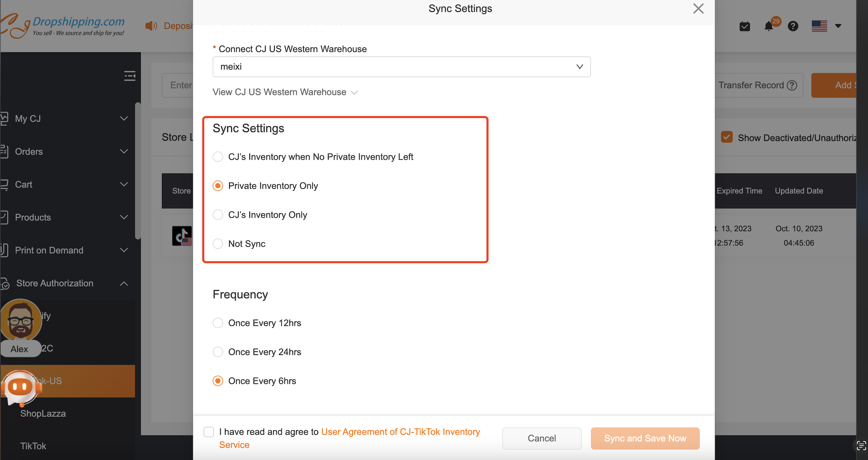Click the help icon beside Transfer Record
Image resolution: width=868 pixels, height=460 pixels.
click(x=793, y=85)
